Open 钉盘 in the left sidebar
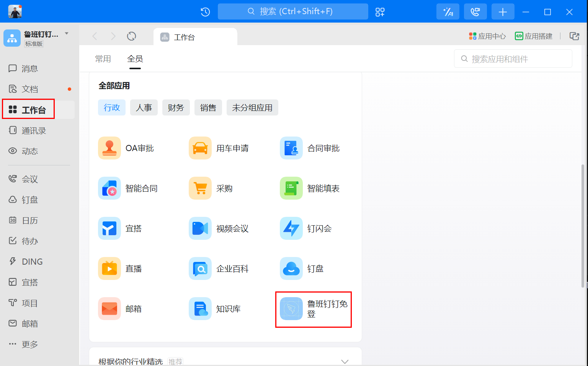This screenshot has height=366, width=588. point(23,200)
